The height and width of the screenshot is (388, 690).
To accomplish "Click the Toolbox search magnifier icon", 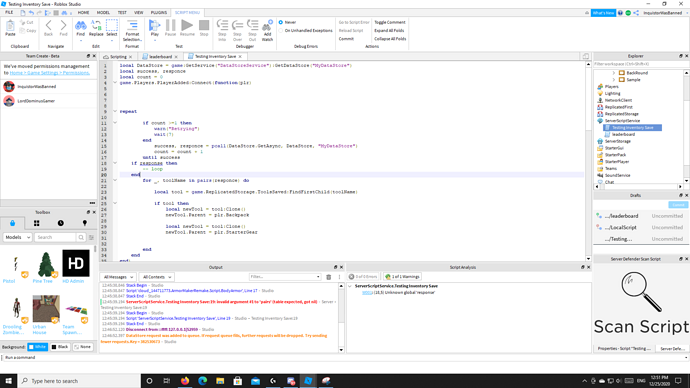I will click(81, 237).
